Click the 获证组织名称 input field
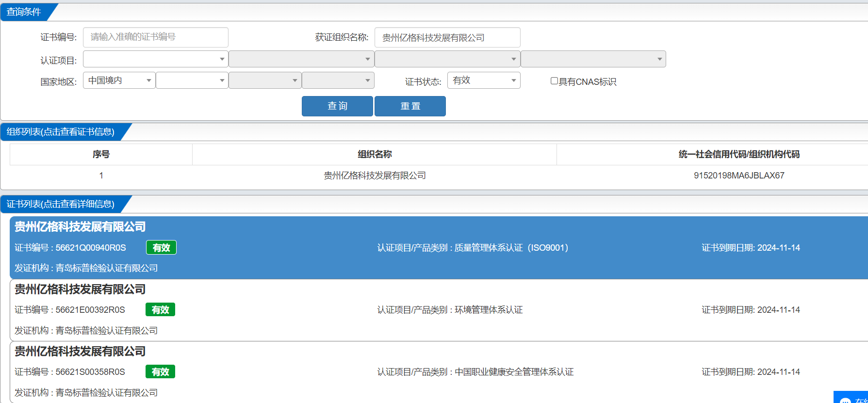Viewport: 868px width, 403px height. click(447, 37)
